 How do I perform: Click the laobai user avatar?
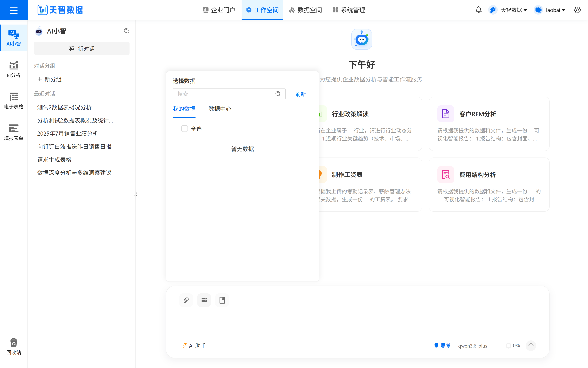[538, 10]
